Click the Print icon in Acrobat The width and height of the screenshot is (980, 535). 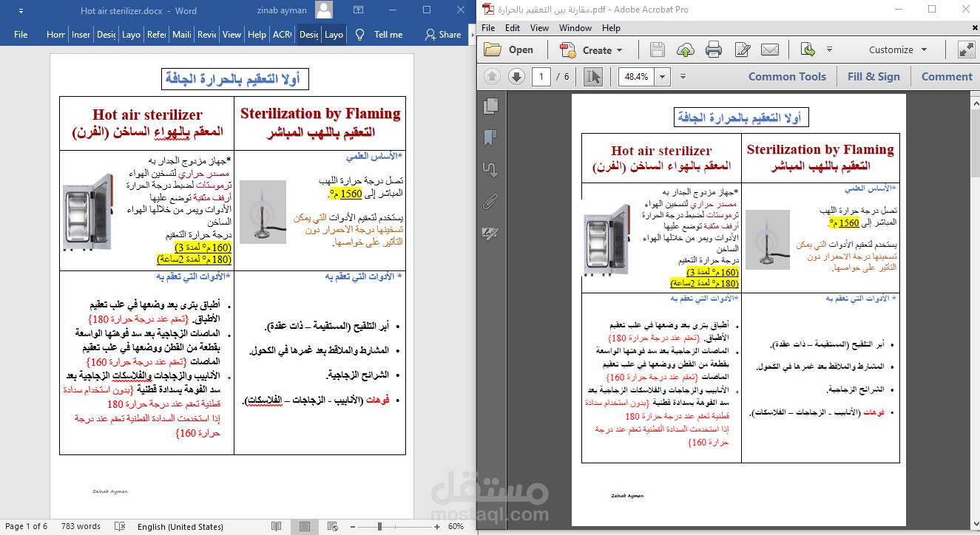[x=714, y=50]
